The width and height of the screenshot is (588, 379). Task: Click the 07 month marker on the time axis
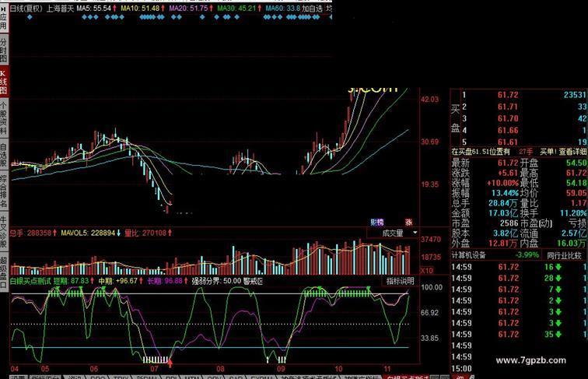(154, 369)
